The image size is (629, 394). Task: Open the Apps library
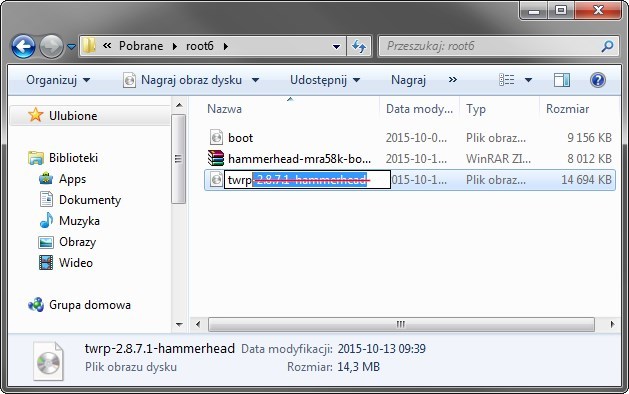tap(72, 179)
